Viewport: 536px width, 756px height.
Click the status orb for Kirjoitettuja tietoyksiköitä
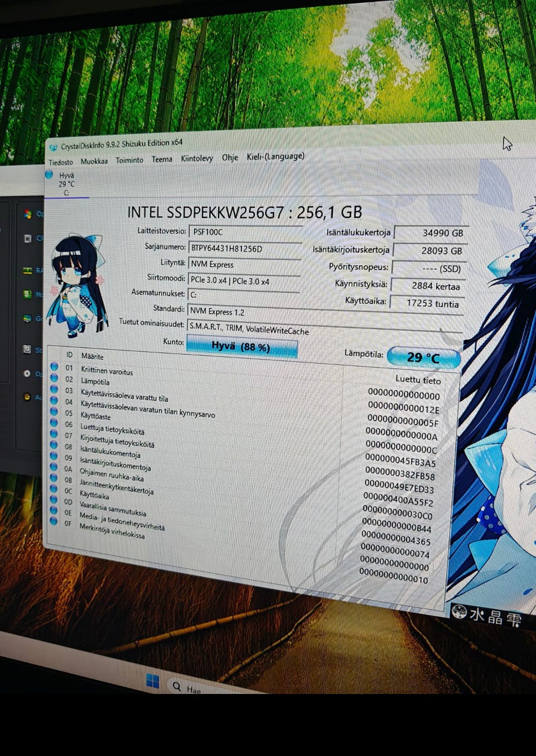coord(54,434)
